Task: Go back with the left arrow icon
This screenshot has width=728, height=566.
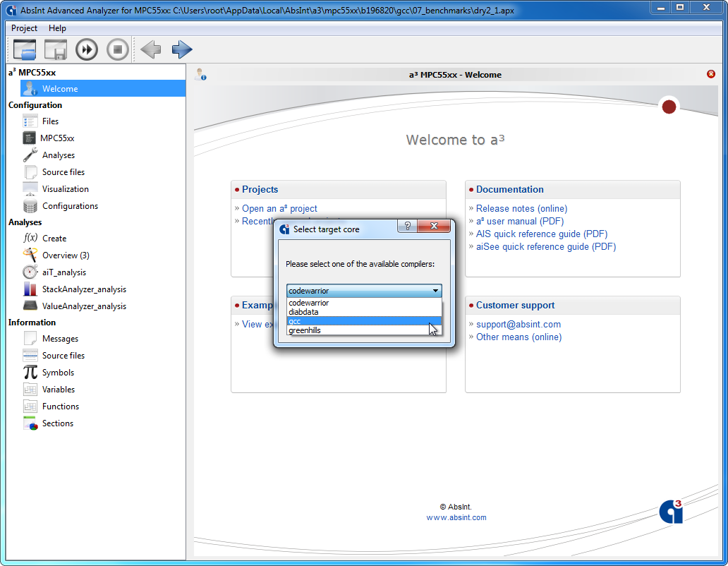Action: tap(150, 49)
